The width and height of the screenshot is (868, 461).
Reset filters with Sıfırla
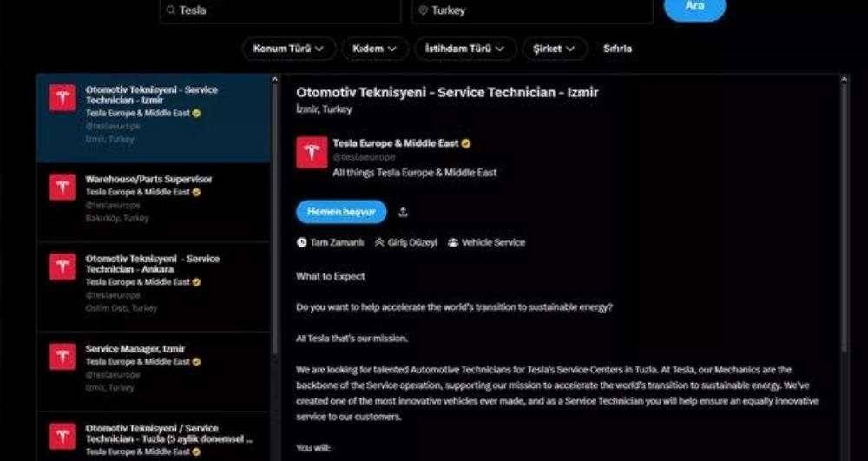[617, 49]
